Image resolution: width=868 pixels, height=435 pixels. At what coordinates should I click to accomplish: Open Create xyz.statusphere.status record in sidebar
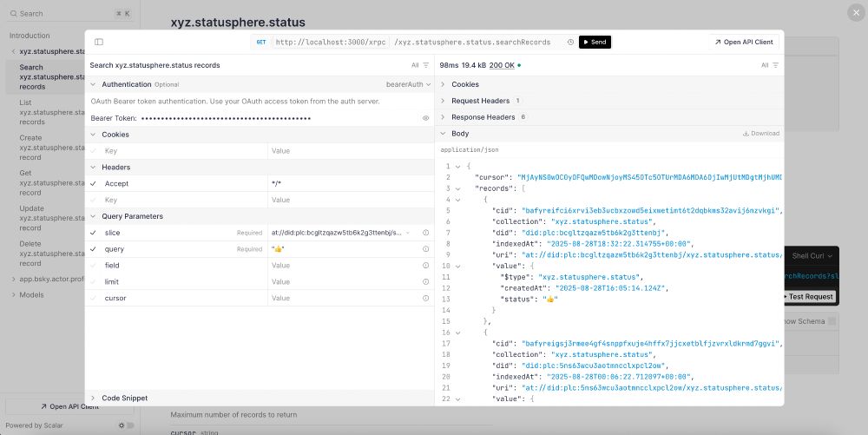(x=52, y=148)
